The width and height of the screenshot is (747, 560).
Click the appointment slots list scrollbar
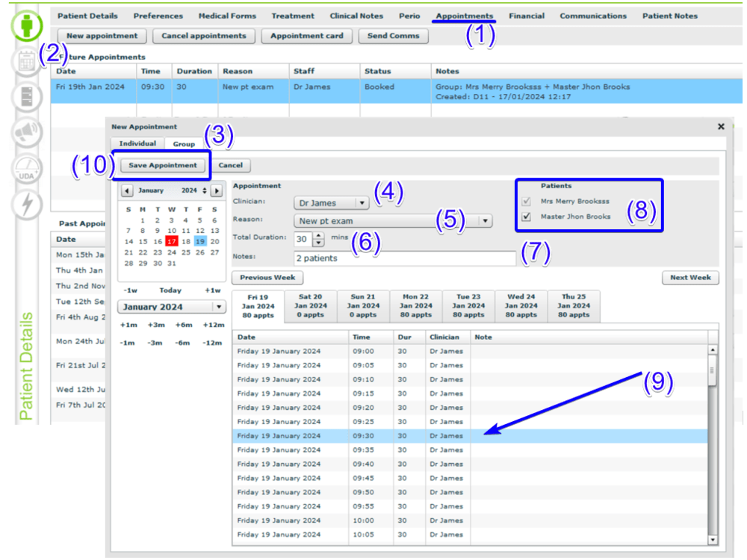click(x=713, y=445)
